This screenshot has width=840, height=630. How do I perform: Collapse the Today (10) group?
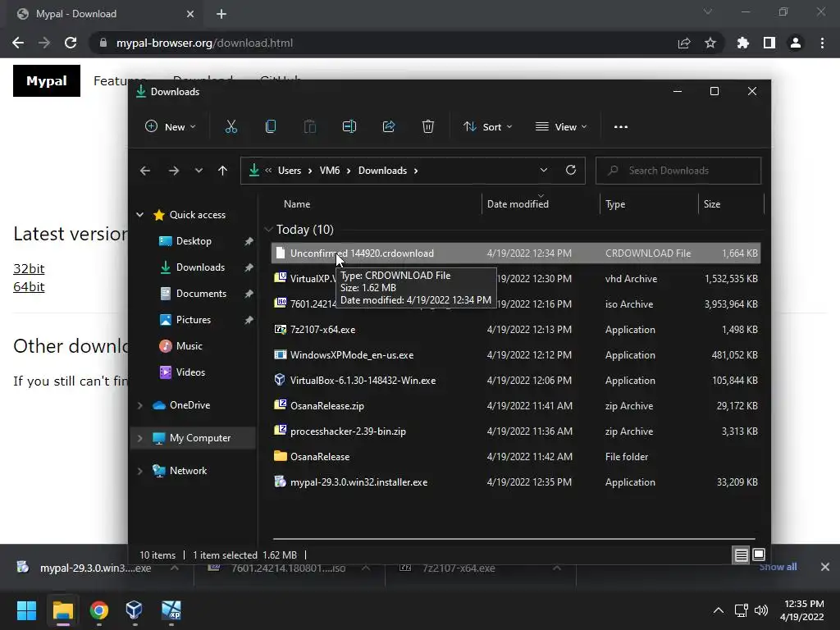[268, 230]
